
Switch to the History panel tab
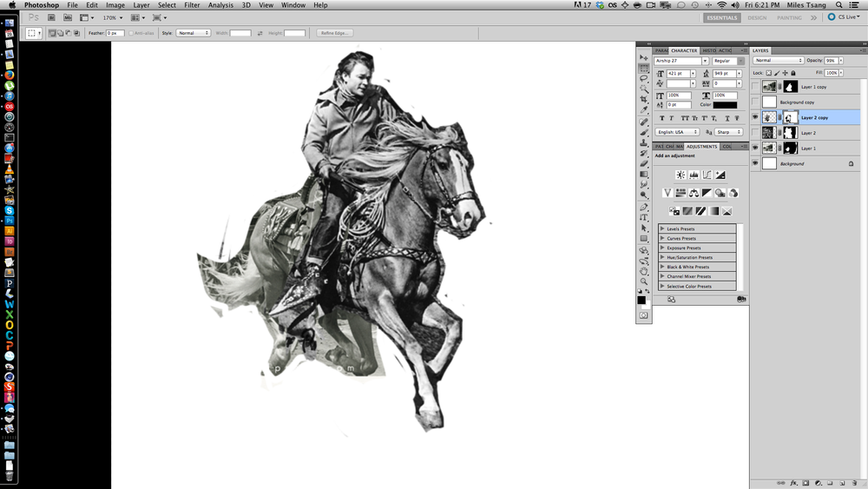pos(709,50)
